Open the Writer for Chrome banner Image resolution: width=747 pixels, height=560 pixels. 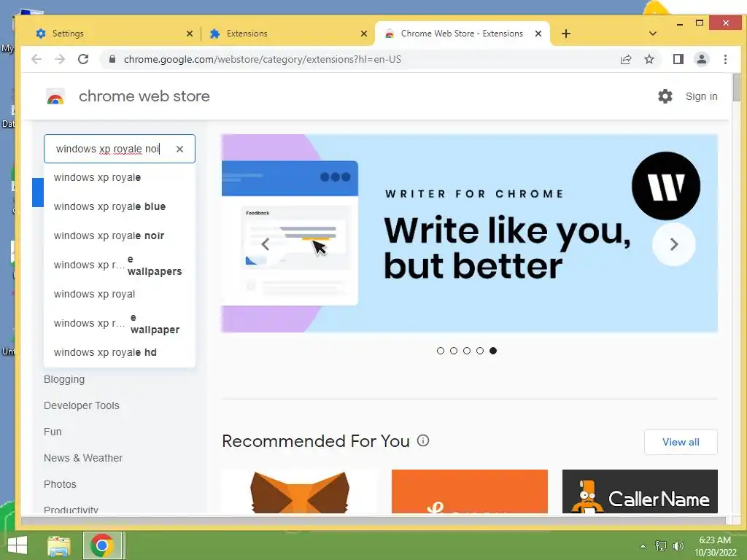[469, 233]
